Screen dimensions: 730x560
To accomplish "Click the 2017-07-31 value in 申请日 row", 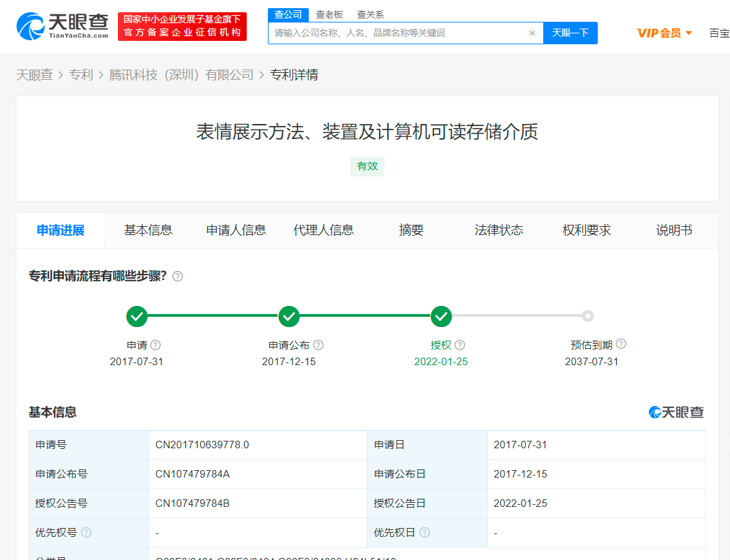I will click(521, 445).
